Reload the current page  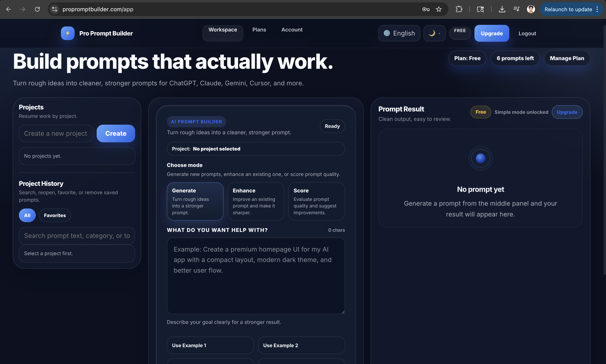tap(37, 9)
